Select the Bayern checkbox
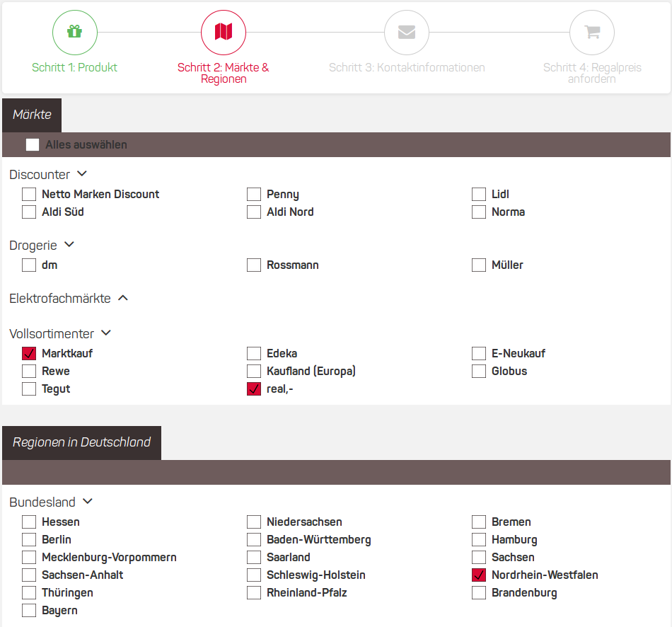The height and width of the screenshot is (627, 672). [x=29, y=611]
